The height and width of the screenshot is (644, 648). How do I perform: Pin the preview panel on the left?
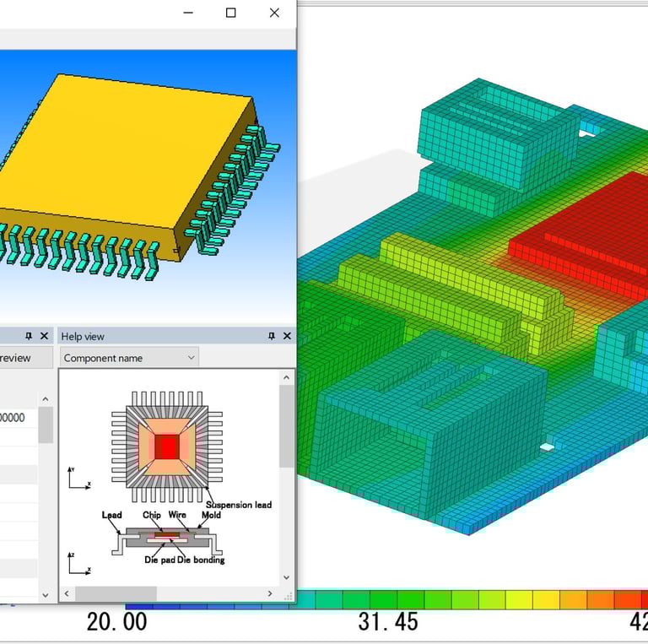pos(29,336)
